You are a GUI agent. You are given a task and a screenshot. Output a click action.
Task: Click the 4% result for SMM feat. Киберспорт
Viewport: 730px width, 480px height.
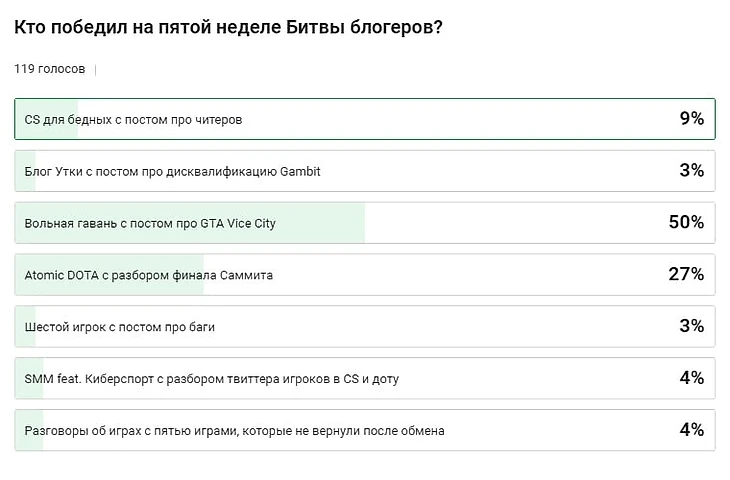692,378
